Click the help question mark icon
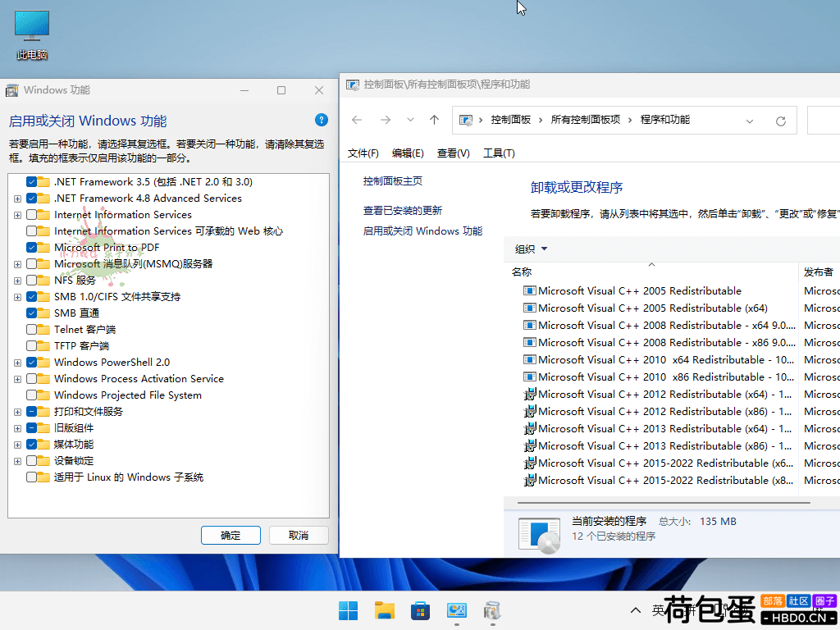The width and height of the screenshot is (840, 630). pos(322,120)
